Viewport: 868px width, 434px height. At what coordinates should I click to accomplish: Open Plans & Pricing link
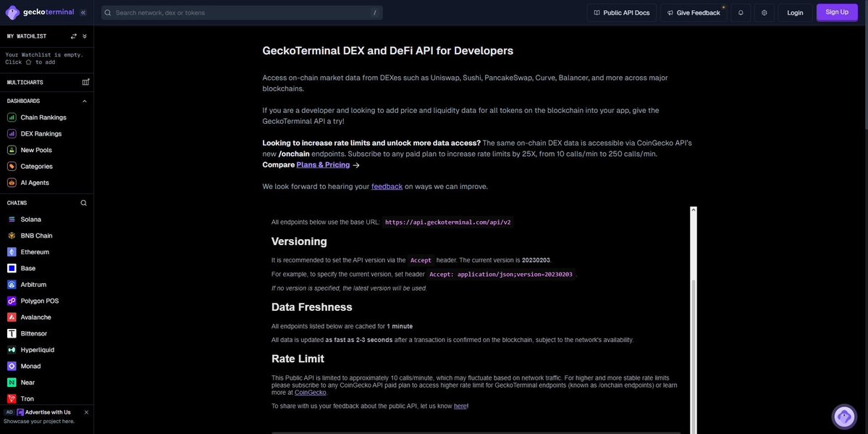pyautogui.click(x=323, y=164)
